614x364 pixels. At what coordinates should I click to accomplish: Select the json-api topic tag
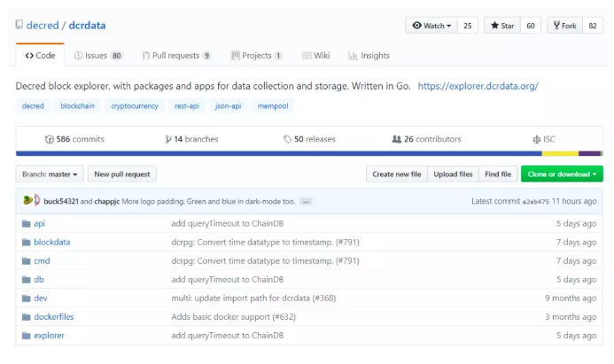tap(228, 106)
